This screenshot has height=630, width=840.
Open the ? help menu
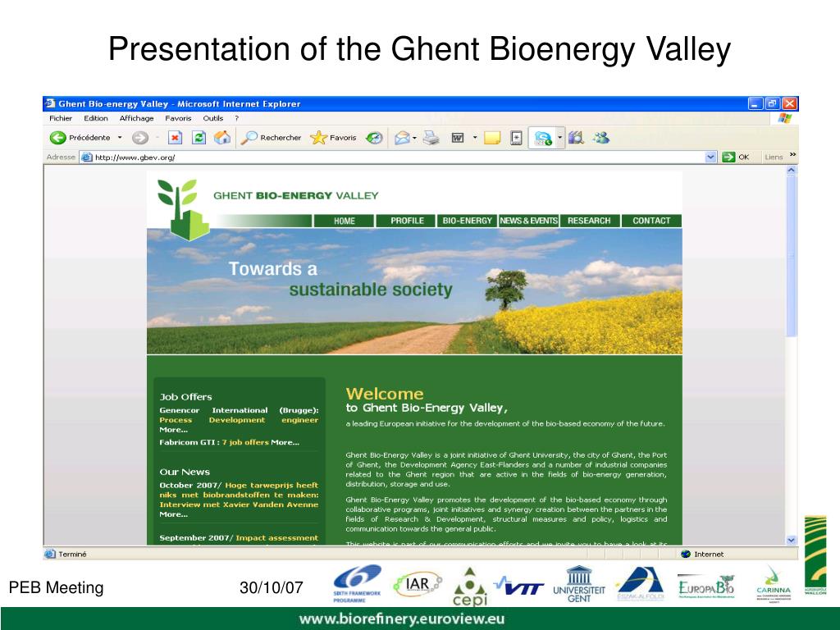[237, 118]
